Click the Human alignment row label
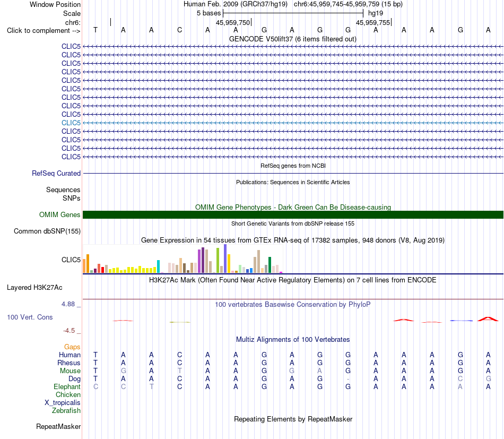This screenshot has height=439, width=504. (69, 355)
